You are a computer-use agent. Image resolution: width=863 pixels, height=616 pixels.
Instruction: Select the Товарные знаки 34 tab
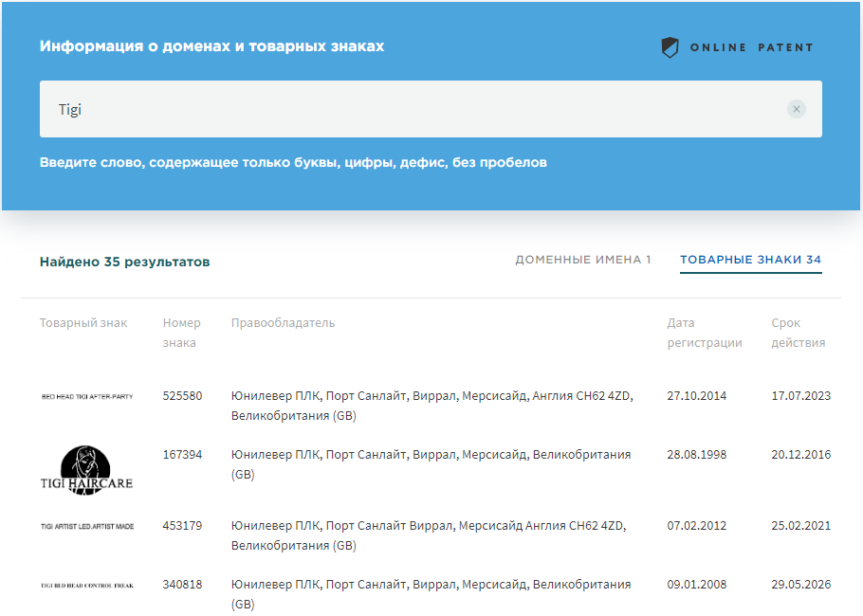(750, 260)
